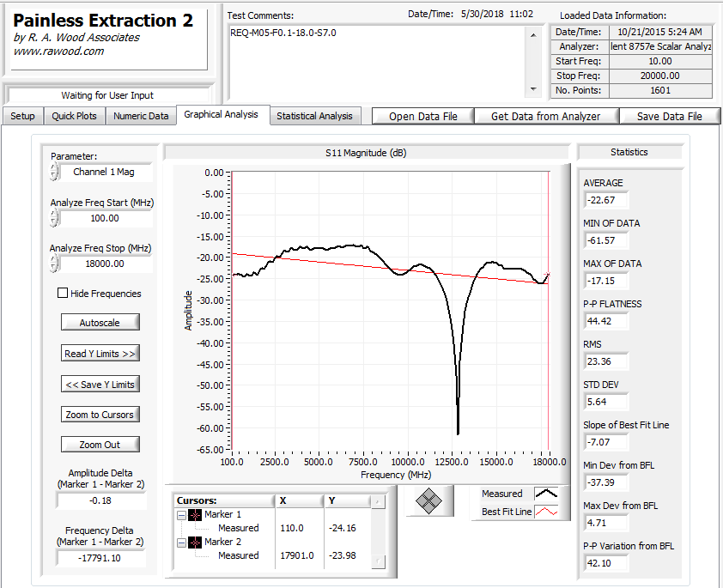Screen dimensions: 723x588
Task: Click Test Comments scrollbar up arrow
Action: point(533,35)
